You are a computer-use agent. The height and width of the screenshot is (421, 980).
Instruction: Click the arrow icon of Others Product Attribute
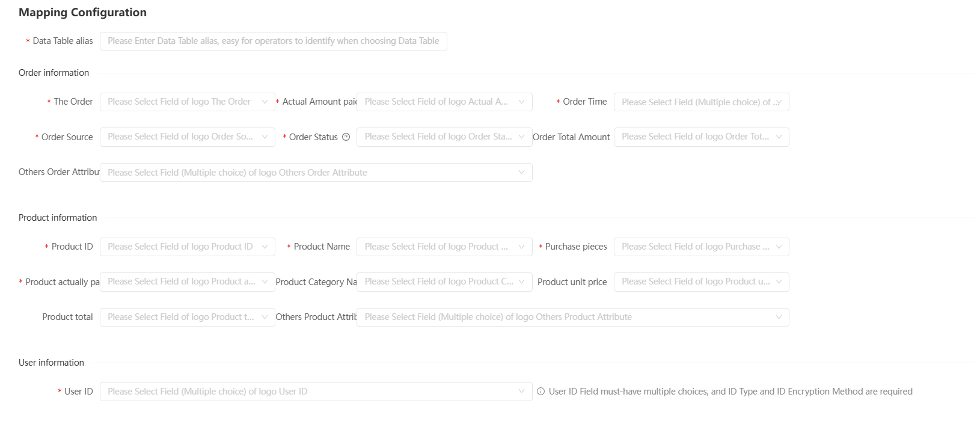point(779,317)
